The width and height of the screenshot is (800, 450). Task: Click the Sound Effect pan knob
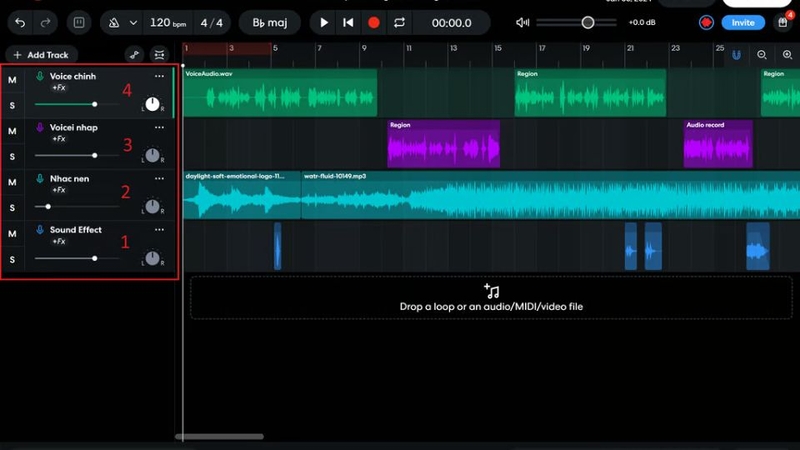pyautogui.click(x=152, y=258)
